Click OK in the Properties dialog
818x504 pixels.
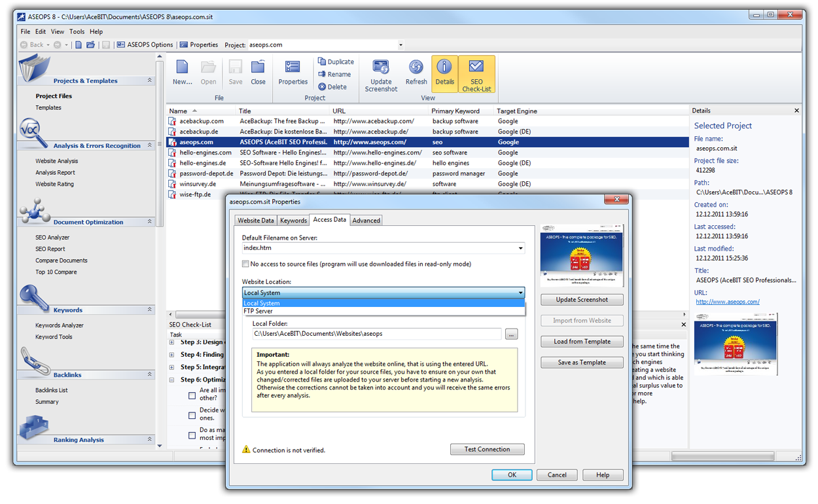coord(512,475)
